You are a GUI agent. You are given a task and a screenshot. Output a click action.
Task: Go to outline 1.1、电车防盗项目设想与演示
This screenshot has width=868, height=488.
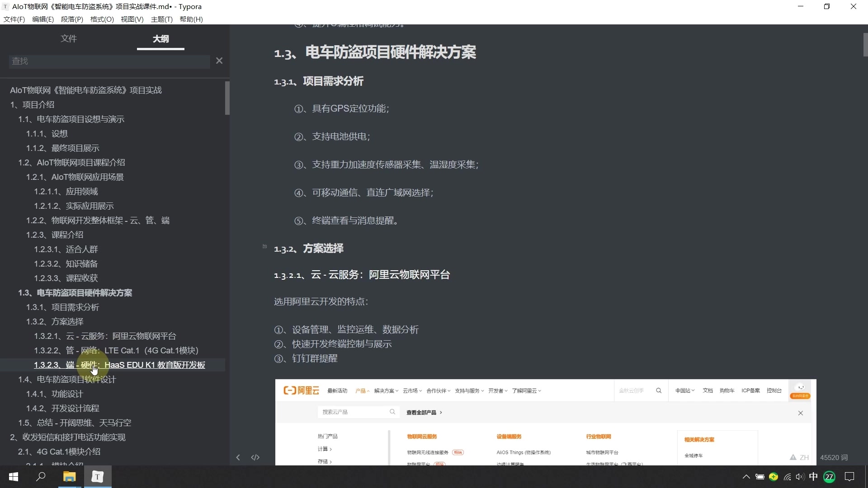click(71, 119)
